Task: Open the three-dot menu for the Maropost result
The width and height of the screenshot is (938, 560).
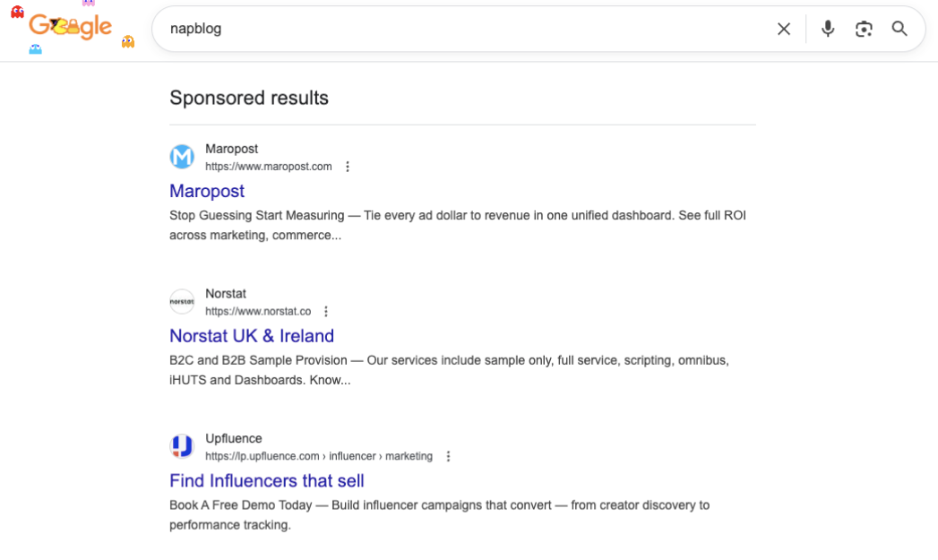Action: [348, 166]
